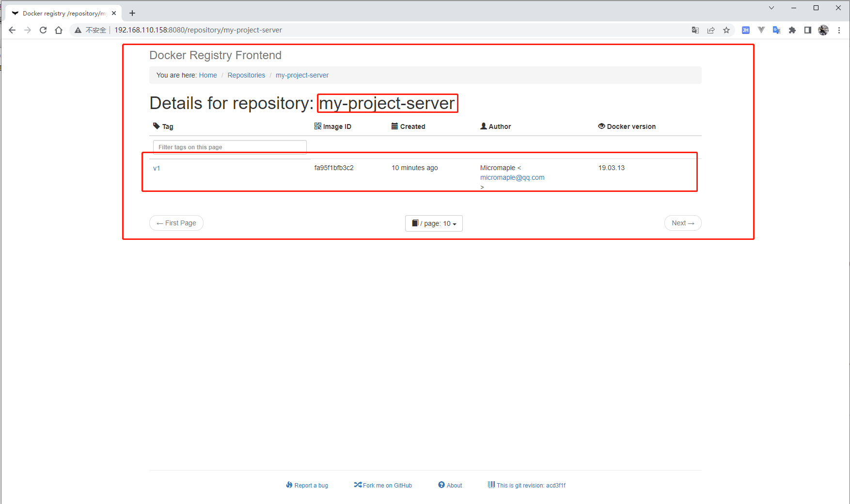Open the translate page icon
The width and height of the screenshot is (850, 504).
coord(695,30)
